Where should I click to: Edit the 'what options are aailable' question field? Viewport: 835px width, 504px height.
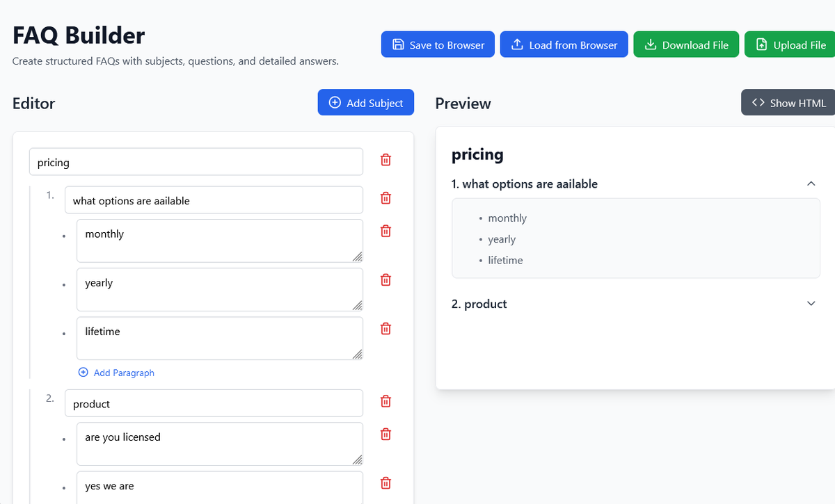pyautogui.click(x=214, y=200)
